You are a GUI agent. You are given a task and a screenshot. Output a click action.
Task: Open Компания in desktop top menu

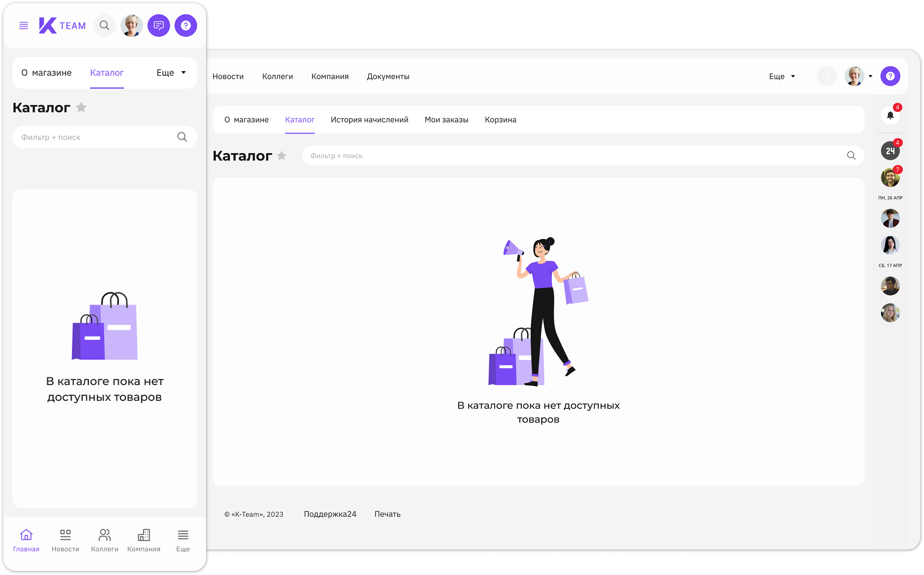[x=330, y=76]
